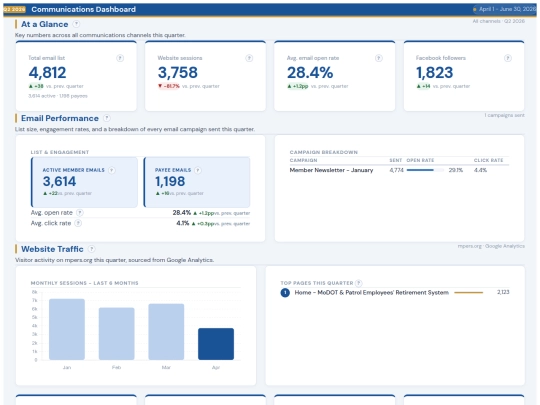Open help icon beside Email Performance heading
The width and height of the screenshot is (540, 405).
tap(107, 118)
